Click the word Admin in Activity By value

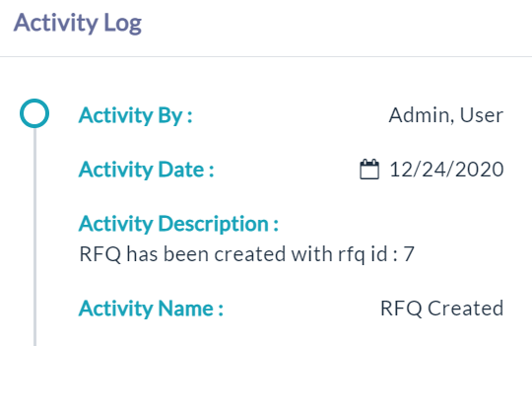(422, 115)
